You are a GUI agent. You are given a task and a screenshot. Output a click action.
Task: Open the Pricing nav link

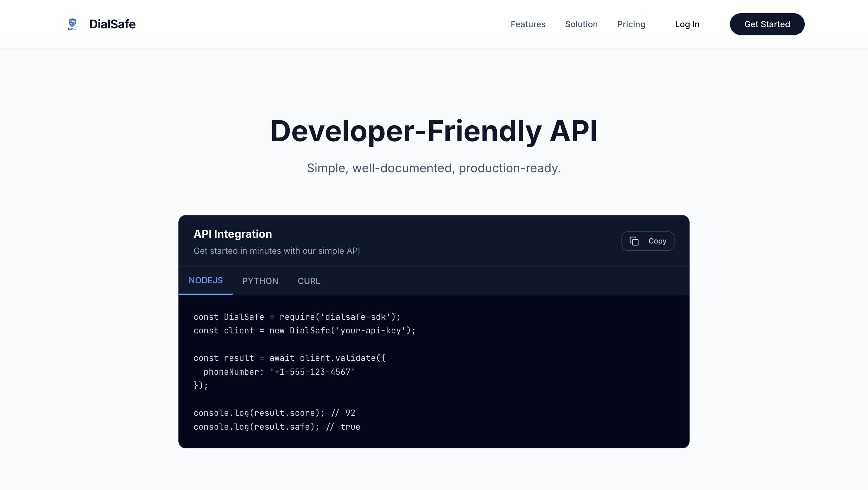pos(631,24)
